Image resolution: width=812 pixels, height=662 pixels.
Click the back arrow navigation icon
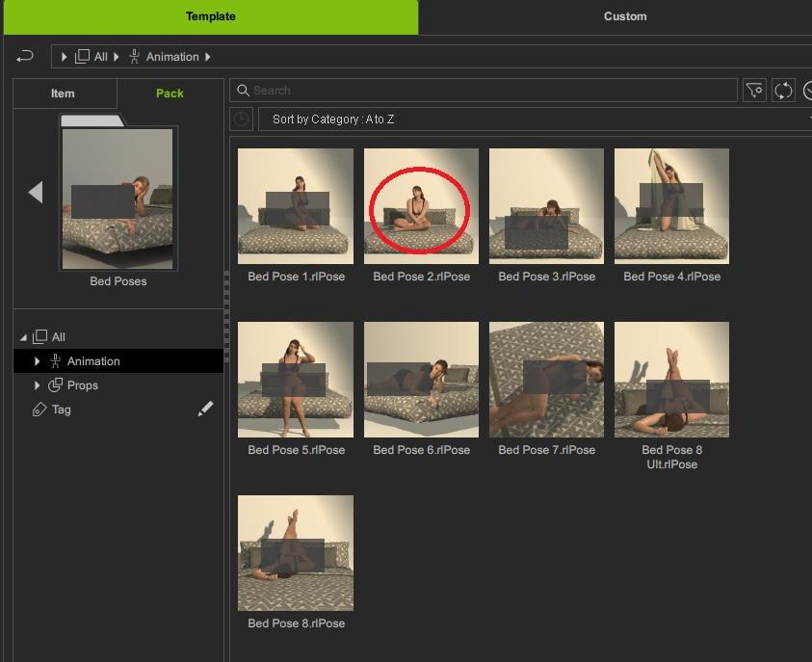click(x=25, y=57)
